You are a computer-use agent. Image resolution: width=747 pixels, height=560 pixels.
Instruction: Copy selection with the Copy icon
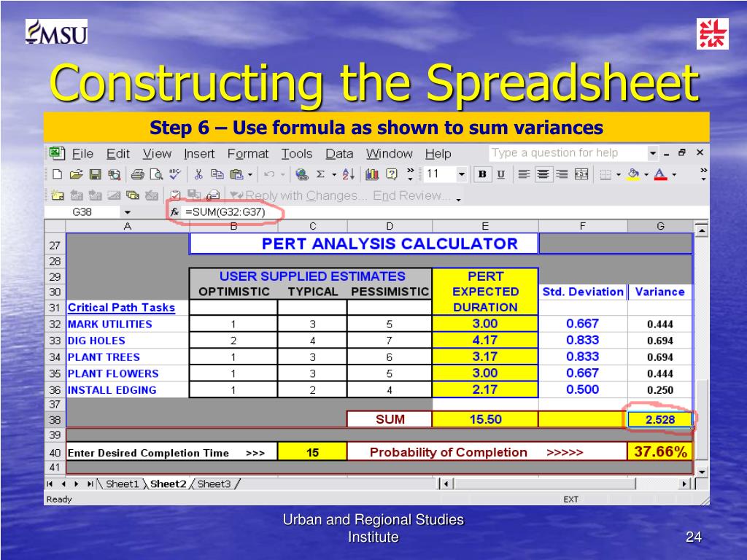(x=217, y=174)
